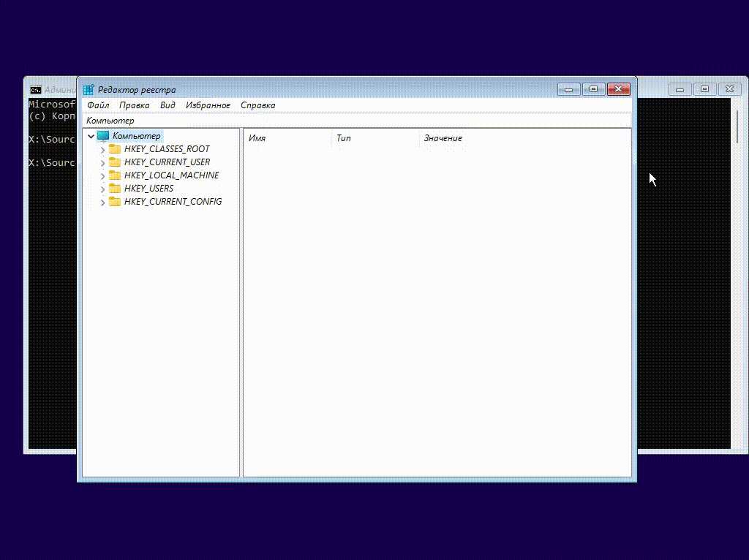This screenshot has height=560, width=749.
Task: Click the address bar showing Компьютер
Action: click(x=357, y=121)
